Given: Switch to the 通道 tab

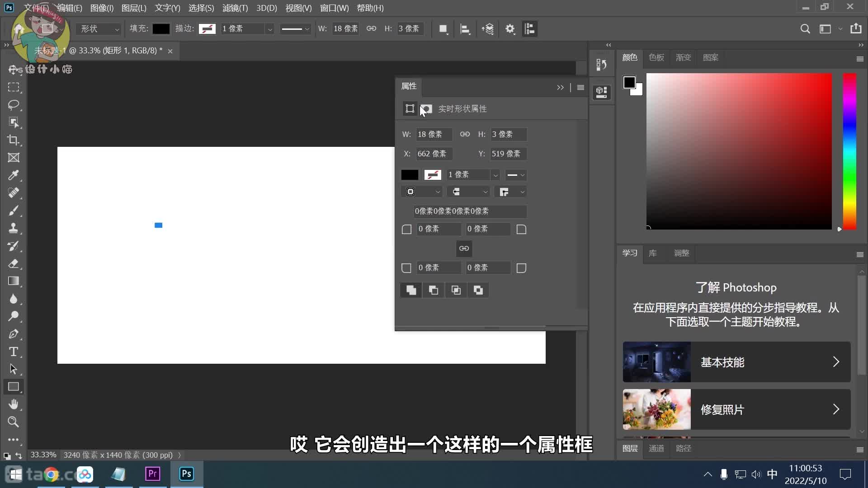Looking at the screenshot, I should [656, 448].
